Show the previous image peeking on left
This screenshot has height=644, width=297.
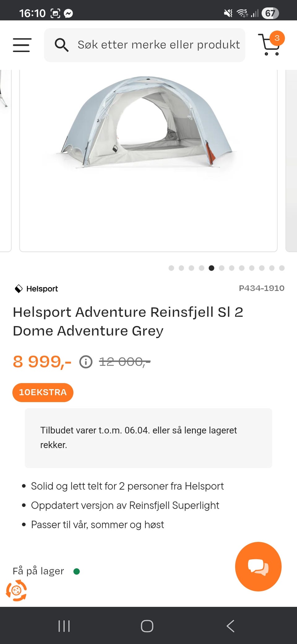[x=6, y=161]
